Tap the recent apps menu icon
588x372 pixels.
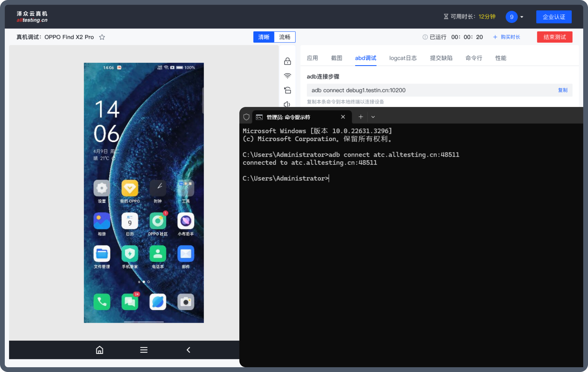coord(144,350)
